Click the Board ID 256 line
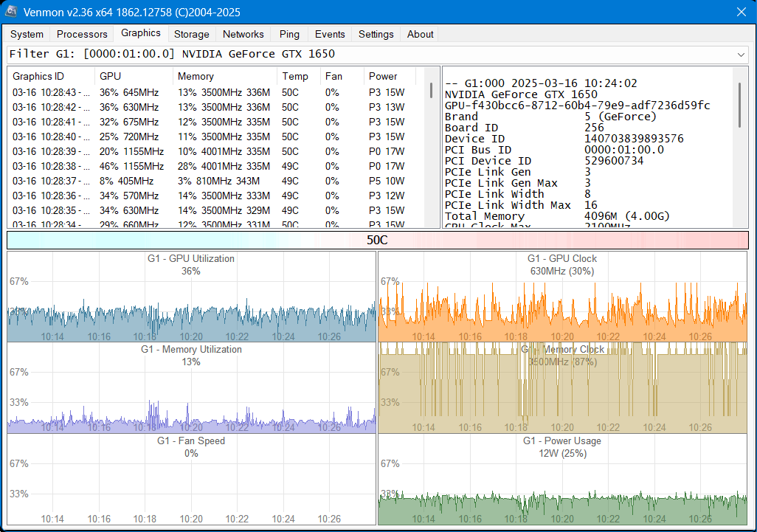Screen dimensions: 757x532 [x=525, y=128]
